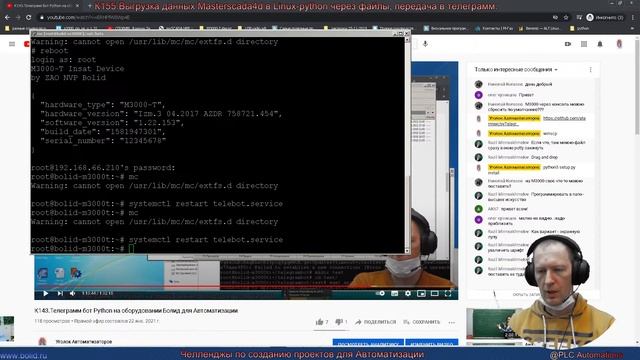Image resolution: width=640 pixels, height=360 pixels.
Task: Enter fullscreen video mode
Action: (448, 293)
